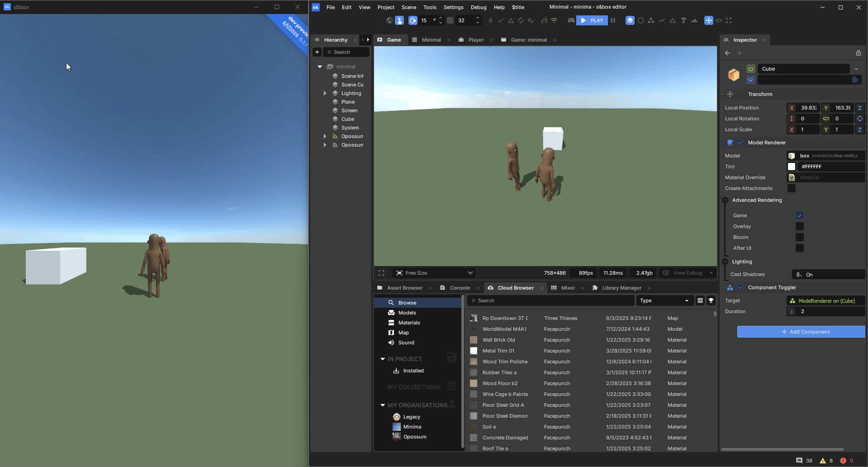Screen dimensions: 868x467
Task: Click Add Component button
Action: 801,332
